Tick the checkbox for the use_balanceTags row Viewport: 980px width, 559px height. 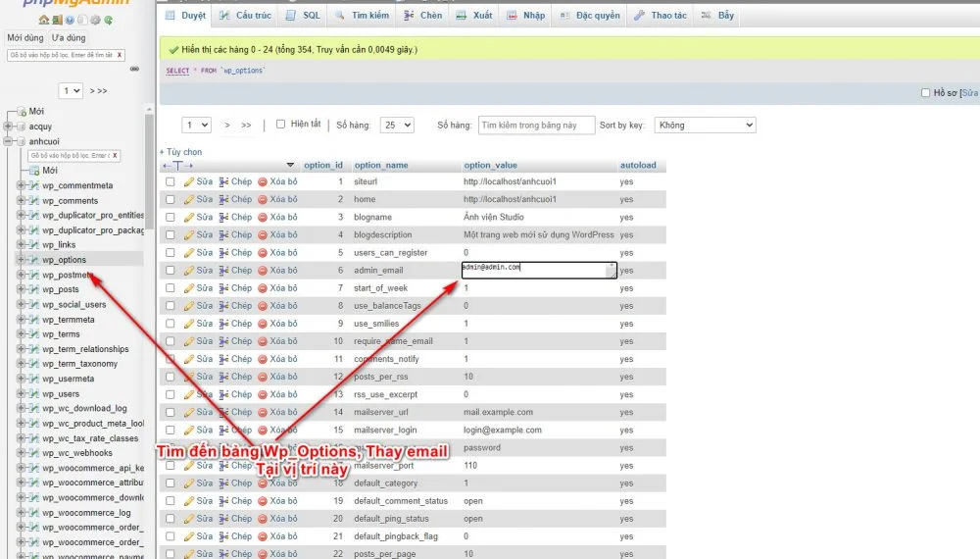tap(170, 306)
